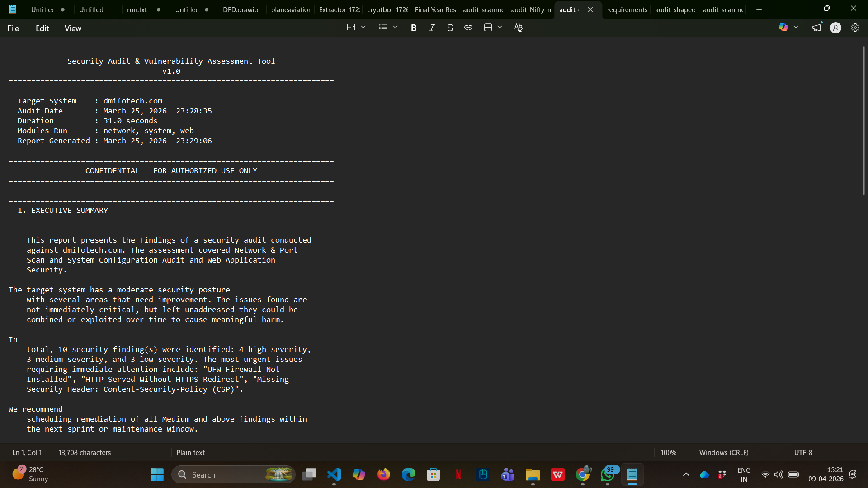Insert a link via toolbar

pos(468,28)
